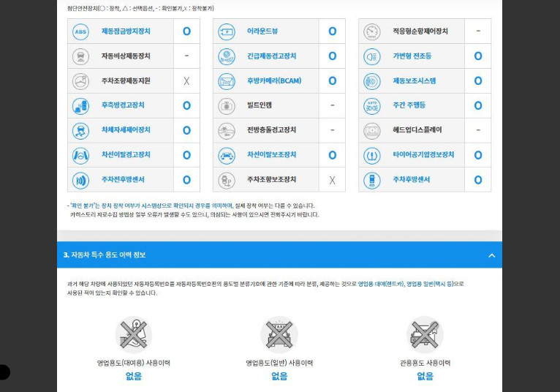Click the 후방카메라(BCAM) icon
This screenshot has height=392, width=560.
tap(227, 81)
